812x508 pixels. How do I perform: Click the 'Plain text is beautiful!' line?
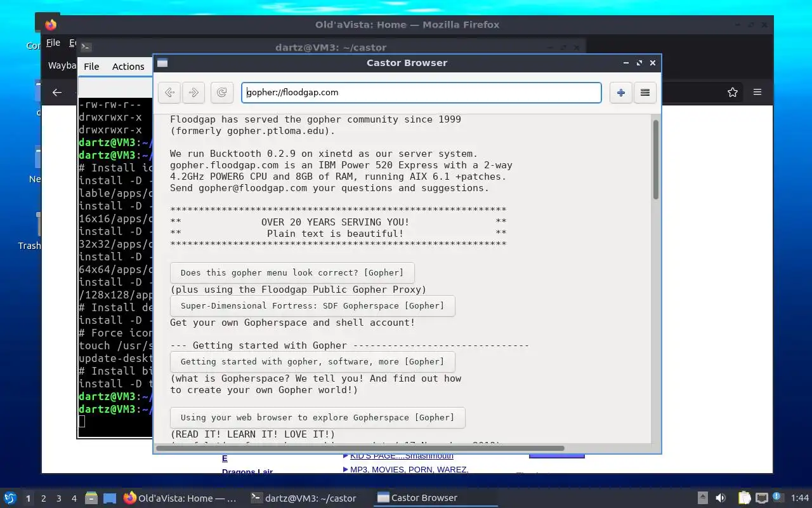coord(335,234)
